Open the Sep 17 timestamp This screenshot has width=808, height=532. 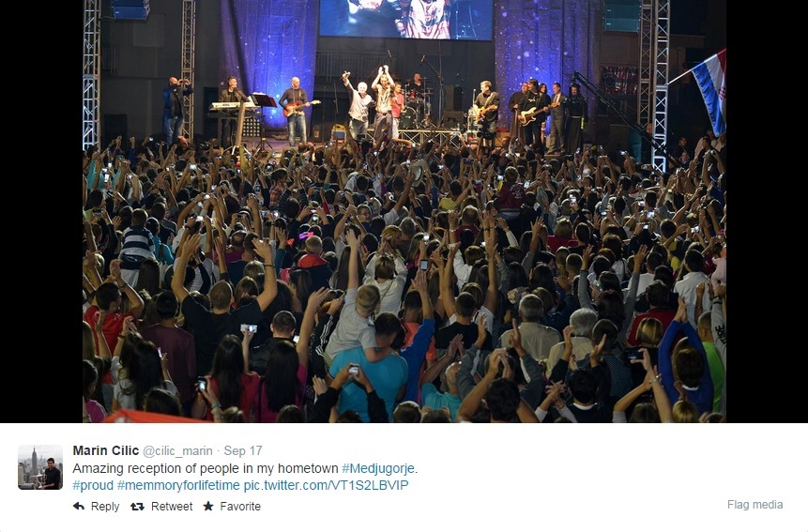point(243,451)
